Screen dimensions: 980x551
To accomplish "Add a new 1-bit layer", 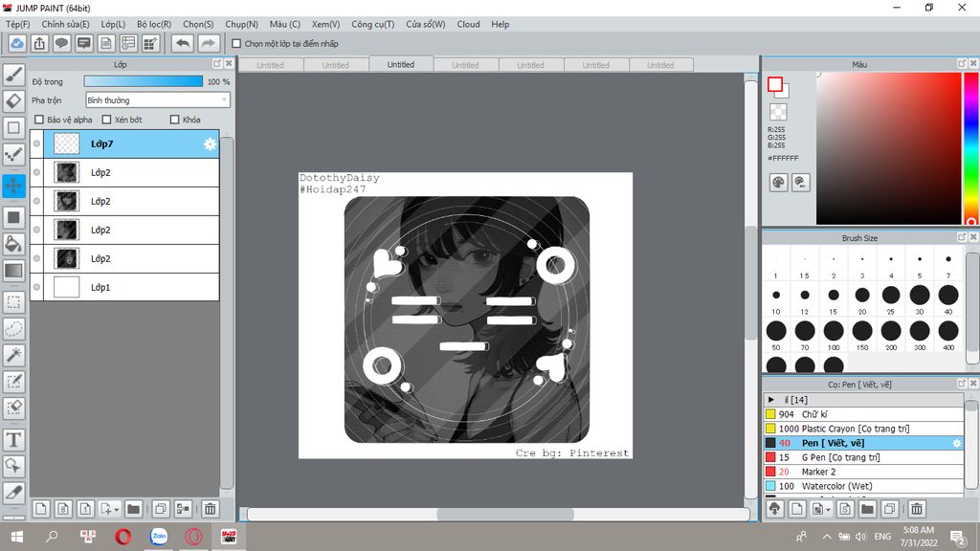I will [x=85, y=509].
